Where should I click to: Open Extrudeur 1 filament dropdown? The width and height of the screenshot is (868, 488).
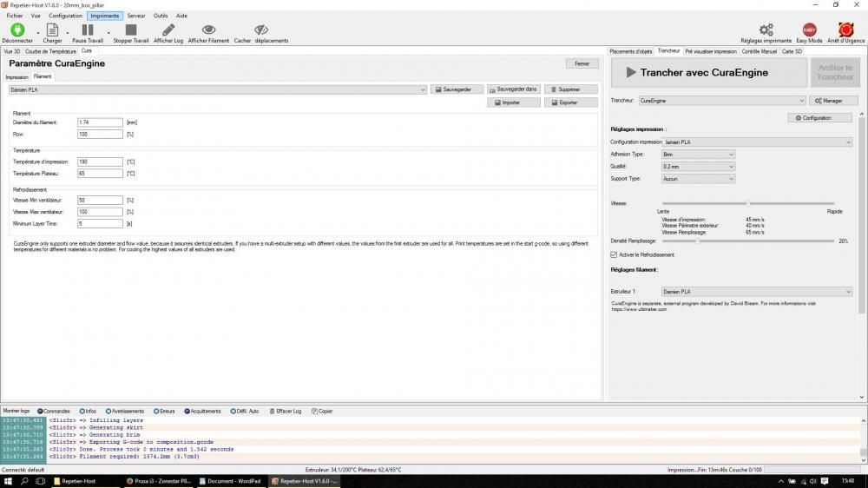click(757, 292)
